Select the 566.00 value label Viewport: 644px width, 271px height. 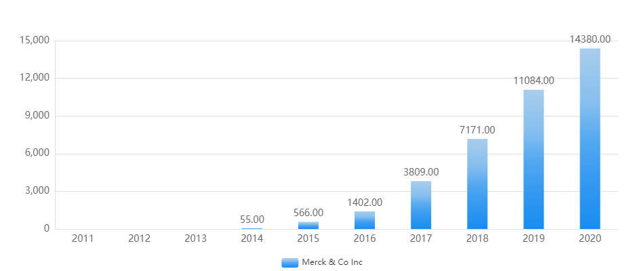coord(308,213)
